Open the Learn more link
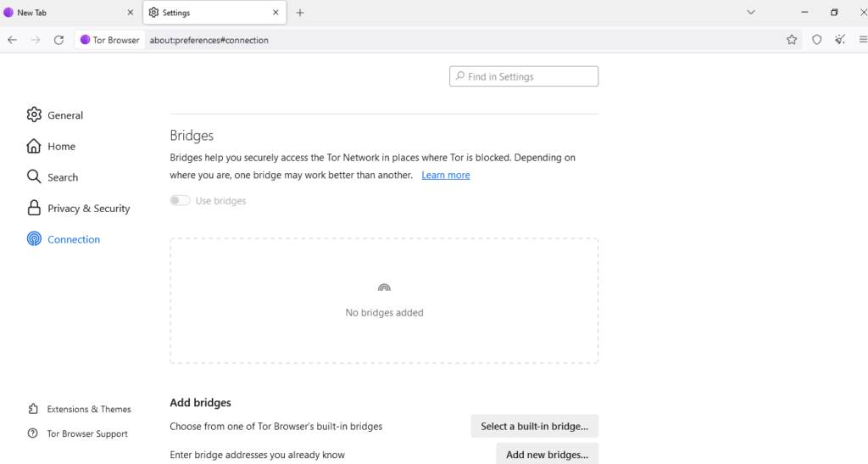This screenshot has height=464, width=868. [x=446, y=175]
